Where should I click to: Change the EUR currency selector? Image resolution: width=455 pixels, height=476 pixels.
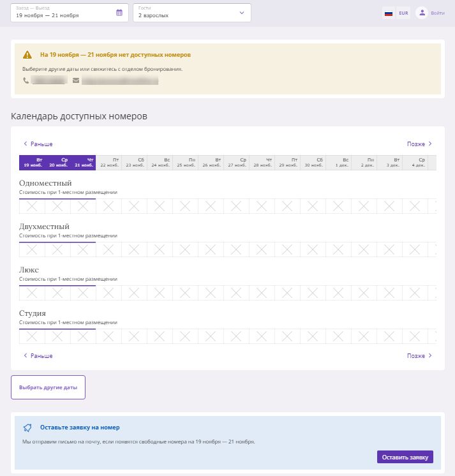[x=403, y=13]
